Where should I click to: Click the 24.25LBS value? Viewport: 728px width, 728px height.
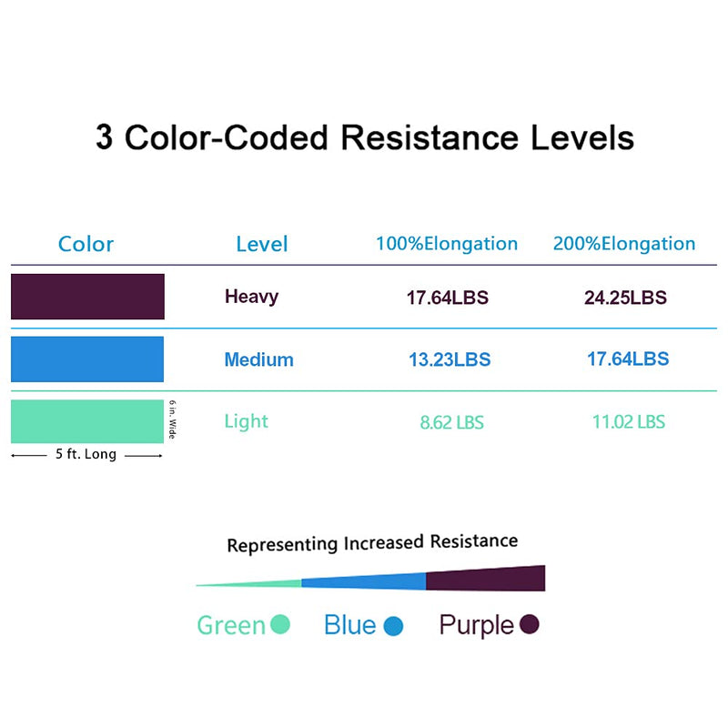(625, 298)
